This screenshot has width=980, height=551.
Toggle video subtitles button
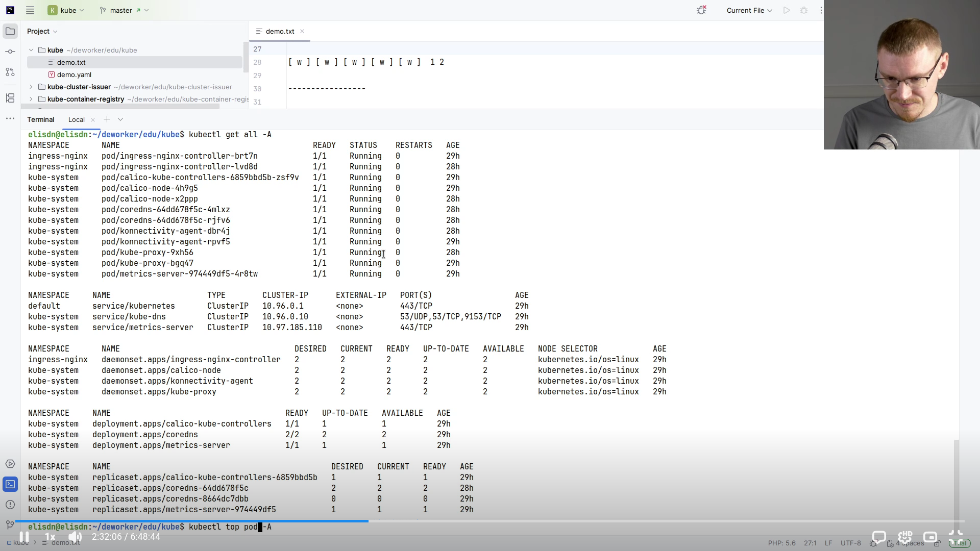pyautogui.click(x=879, y=537)
